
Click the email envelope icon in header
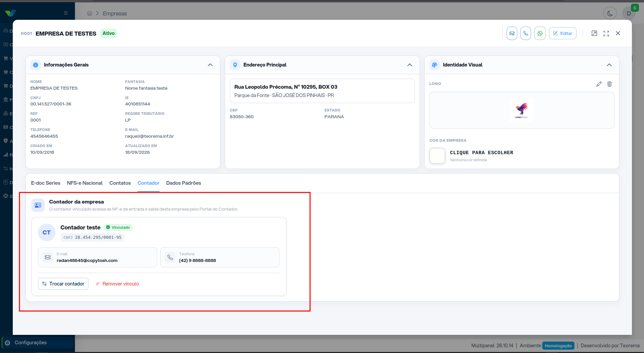pos(512,33)
